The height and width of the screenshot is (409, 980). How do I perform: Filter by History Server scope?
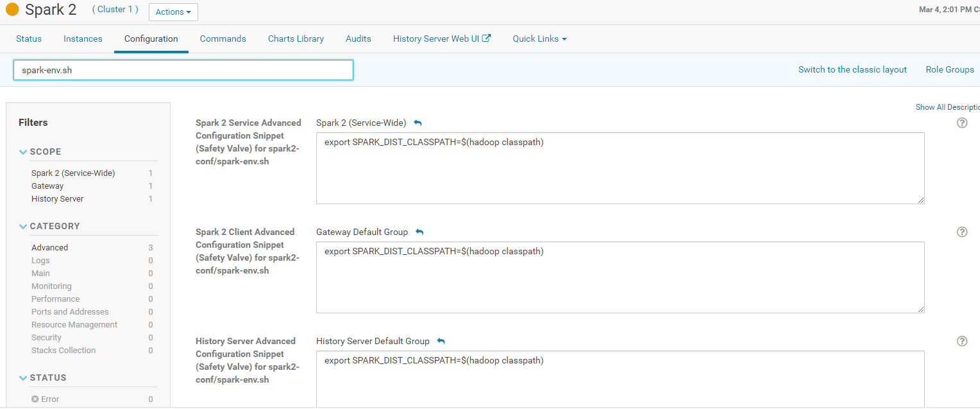click(x=58, y=198)
